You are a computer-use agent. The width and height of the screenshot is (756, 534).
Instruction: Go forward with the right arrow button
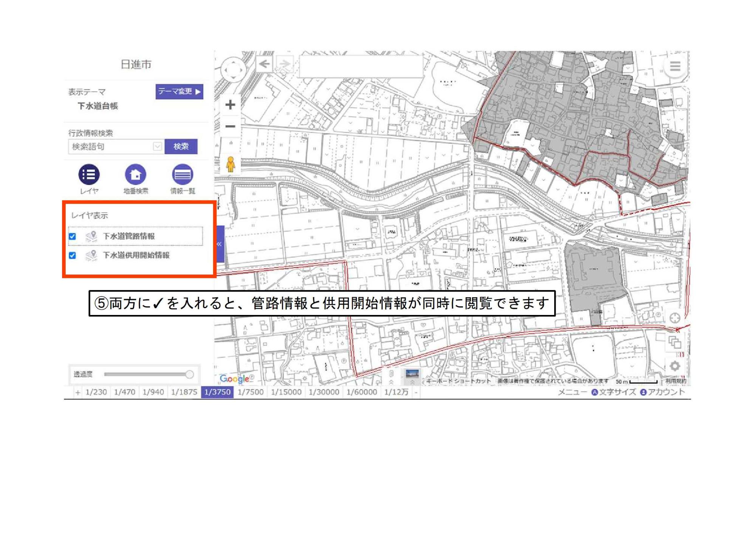285,64
